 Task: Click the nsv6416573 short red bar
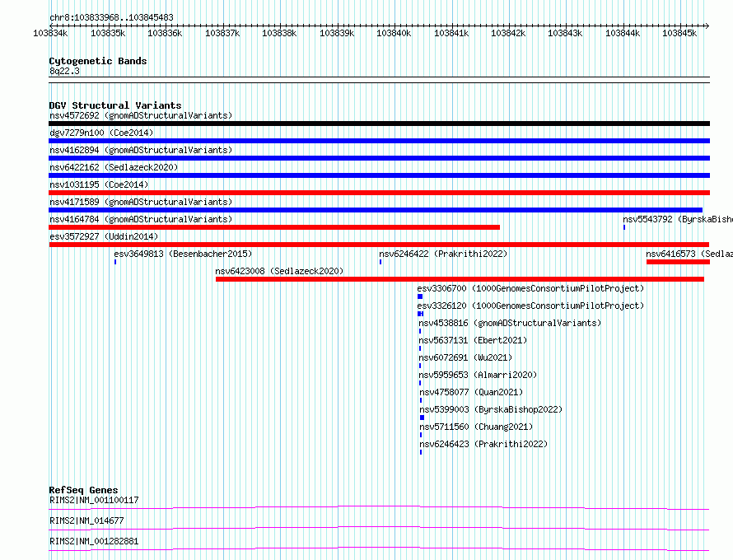679,262
